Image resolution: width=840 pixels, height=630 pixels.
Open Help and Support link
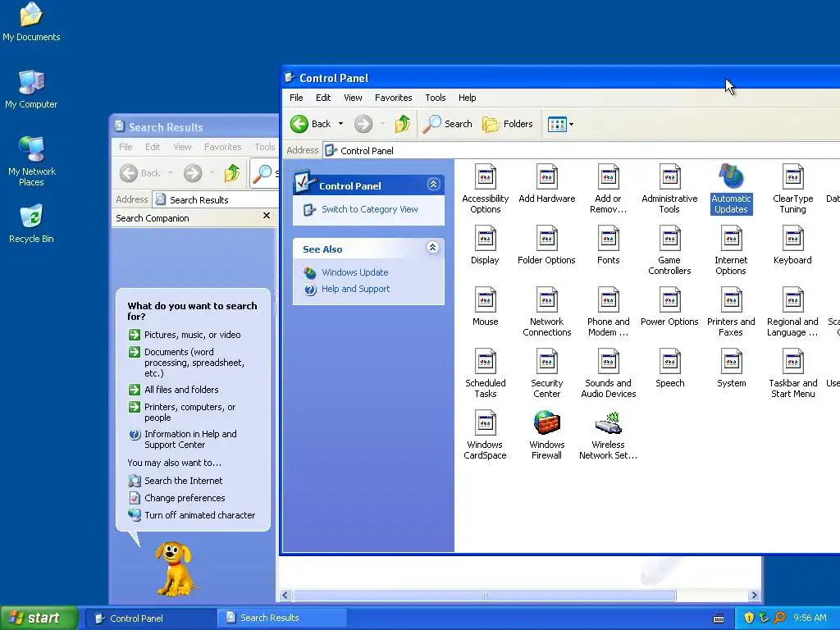coord(356,289)
